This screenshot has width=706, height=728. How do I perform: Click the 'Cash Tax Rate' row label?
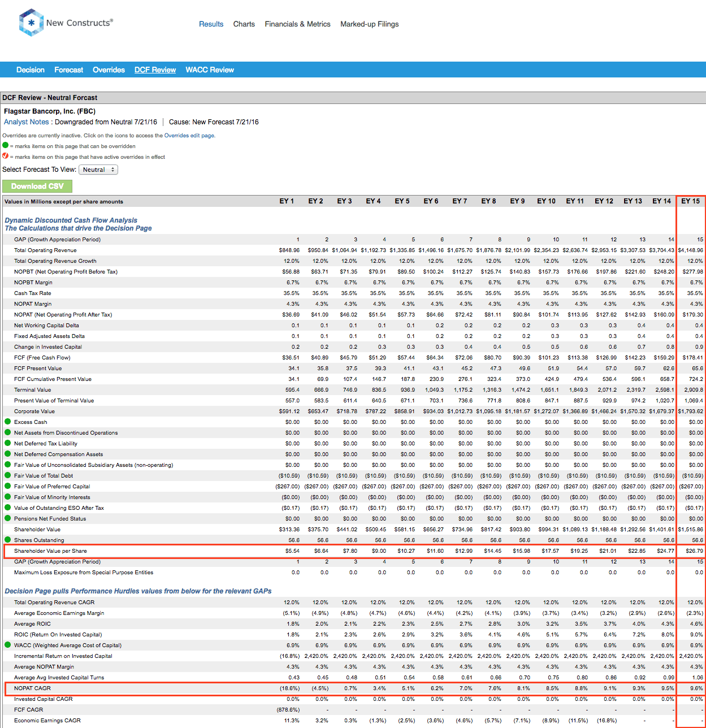tap(33, 293)
